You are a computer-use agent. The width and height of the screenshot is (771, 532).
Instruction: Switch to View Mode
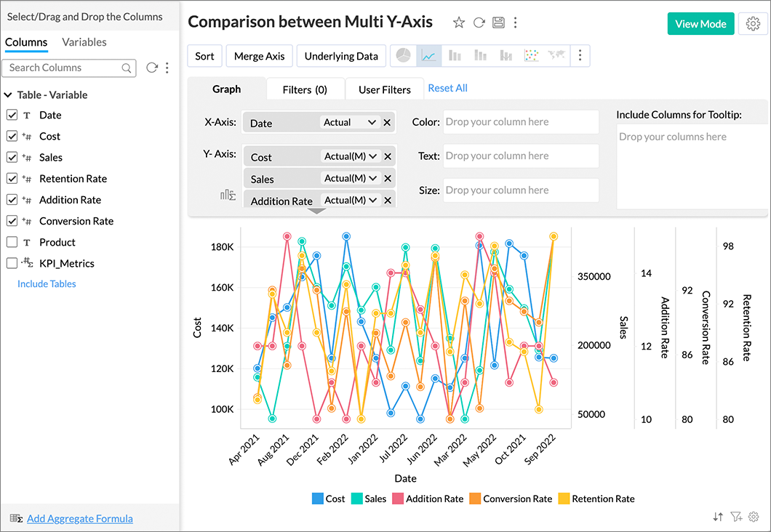700,23
